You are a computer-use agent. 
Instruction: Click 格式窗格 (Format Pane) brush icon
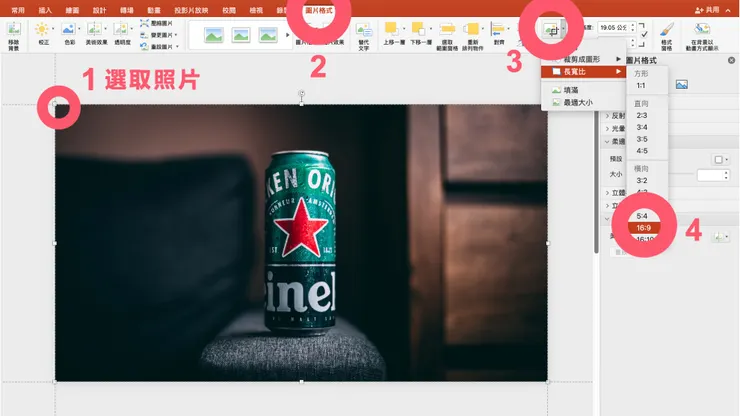coord(666,30)
